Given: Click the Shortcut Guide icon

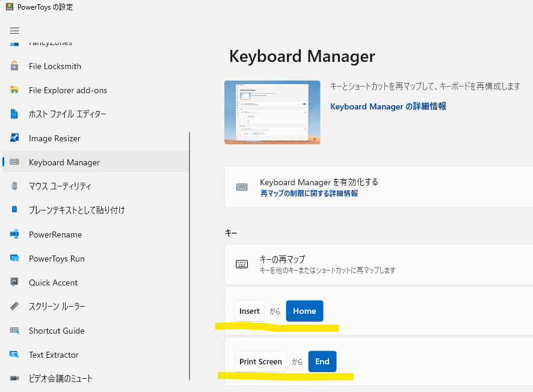Looking at the screenshot, I should pos(14,330).
